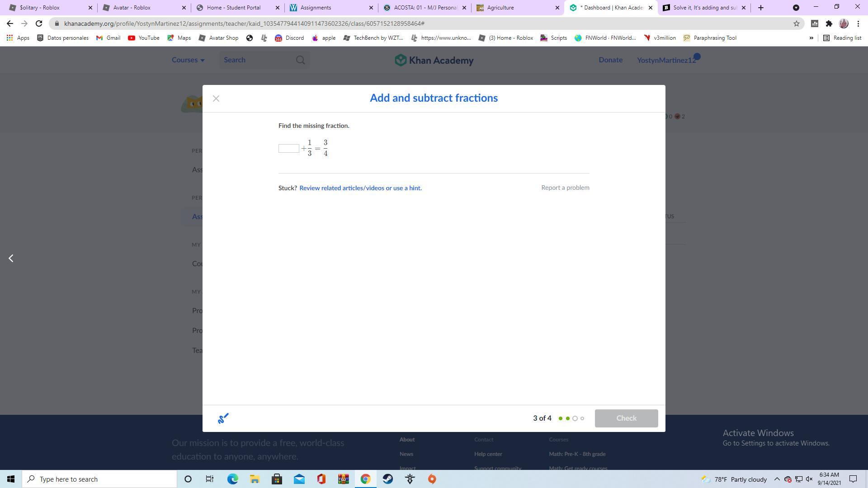This screenshot has width=868, height=488.
Task: Close the exercise dialog with the X
Action: (216, 99)
